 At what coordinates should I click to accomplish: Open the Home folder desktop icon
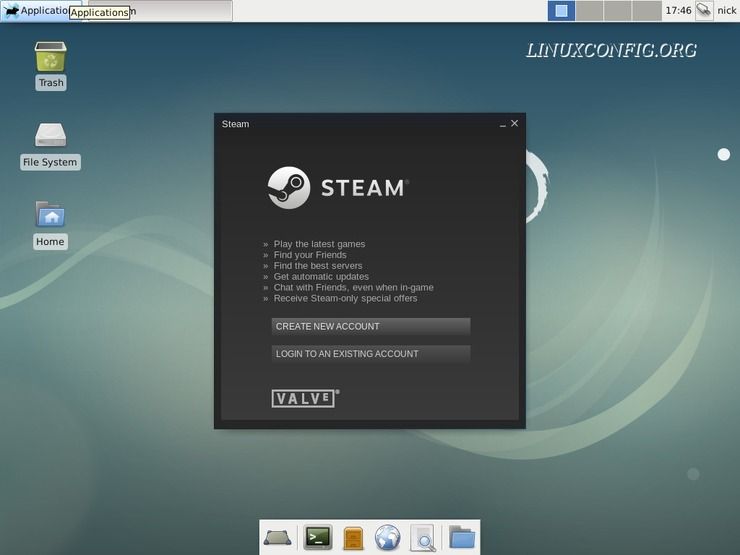click(50, 215)
